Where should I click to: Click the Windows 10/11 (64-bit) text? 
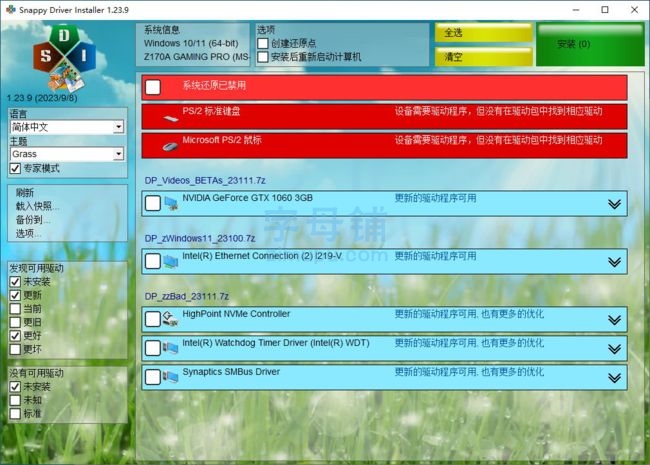pyautogui.click(x=191, y=43)
